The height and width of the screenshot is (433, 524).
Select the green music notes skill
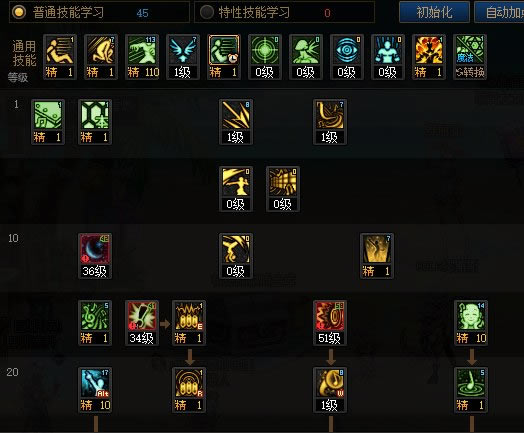coord(95,323)
